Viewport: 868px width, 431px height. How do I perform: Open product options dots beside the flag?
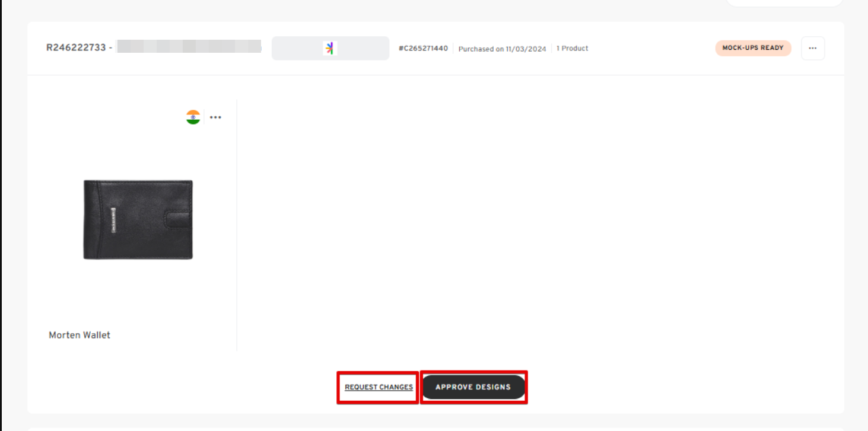[x=215, y=117]
